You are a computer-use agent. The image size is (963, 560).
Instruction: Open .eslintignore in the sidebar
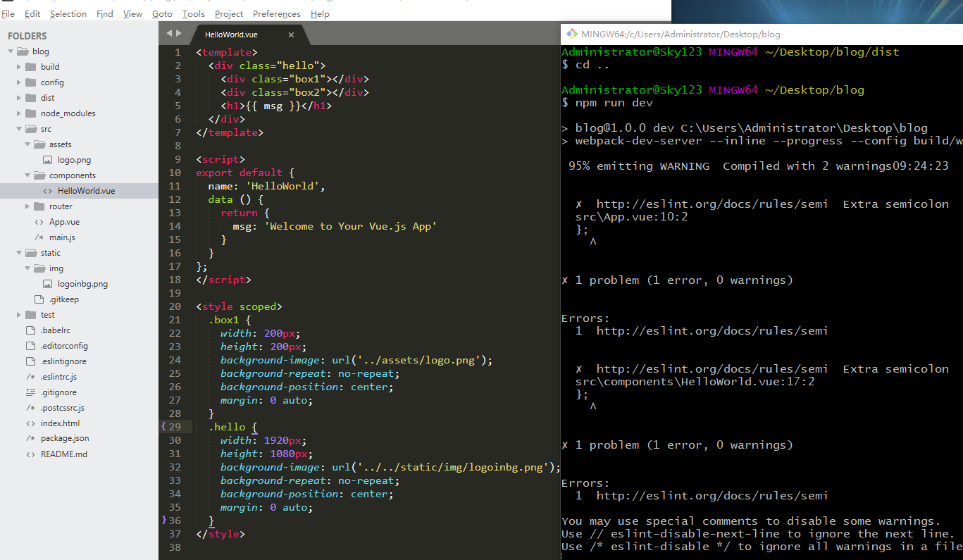[63, 361]
